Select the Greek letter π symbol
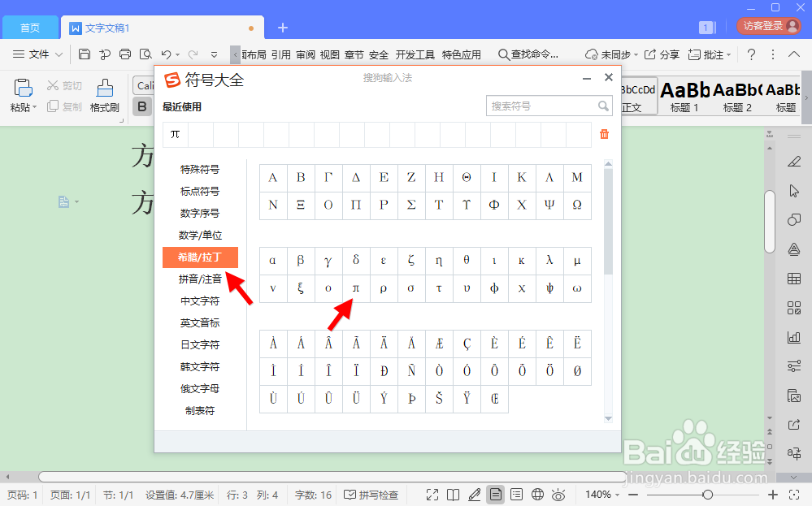 point(355,288)
